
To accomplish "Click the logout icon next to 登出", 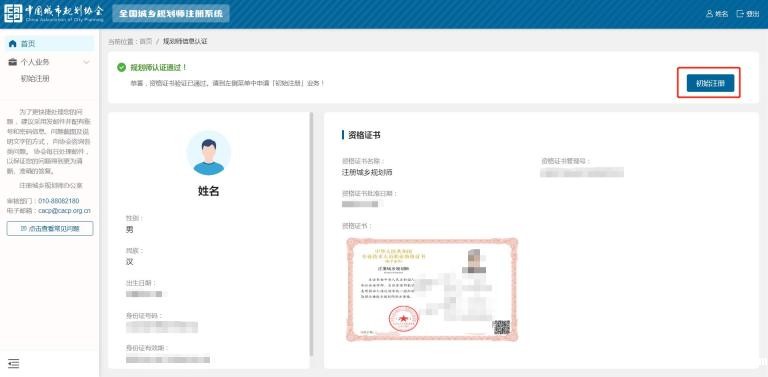I will pos(740,14).
